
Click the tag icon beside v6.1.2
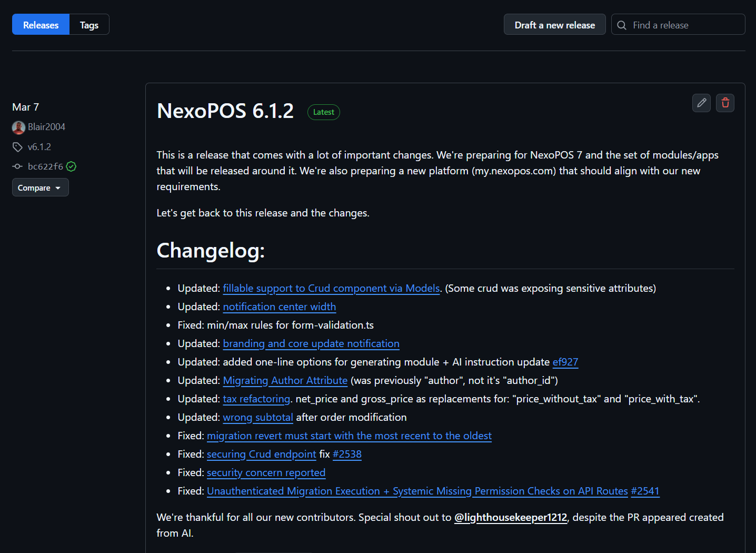point(17,147)
